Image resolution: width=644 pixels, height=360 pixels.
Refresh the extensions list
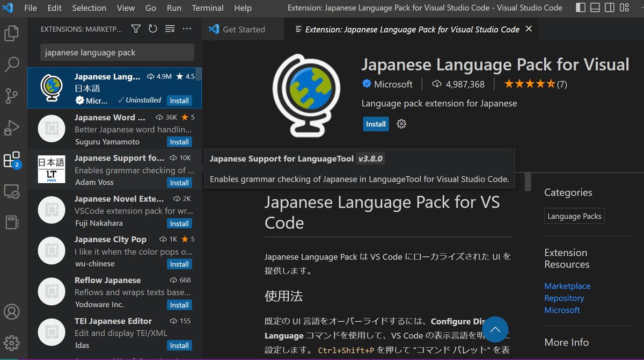pos(153,29)
